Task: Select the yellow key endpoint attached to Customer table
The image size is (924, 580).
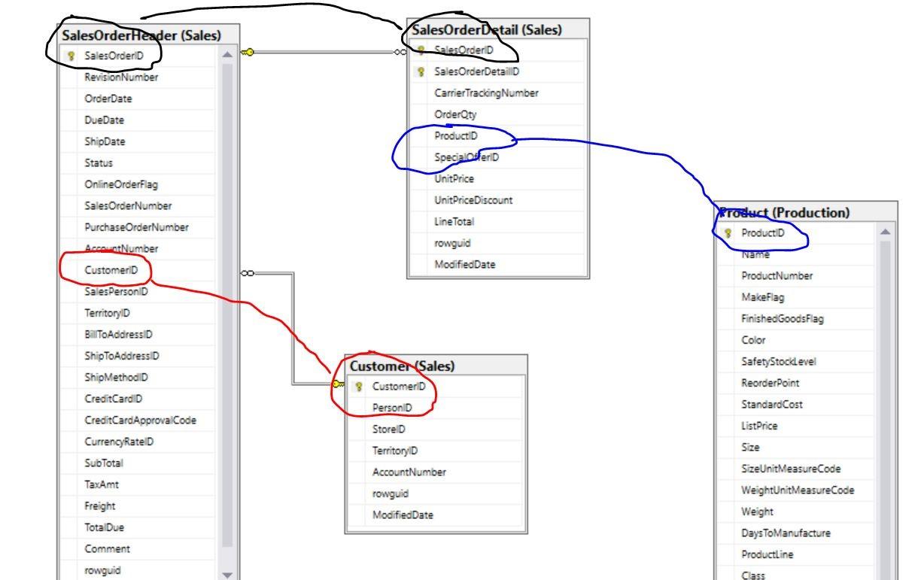Action: coord(336,385)
